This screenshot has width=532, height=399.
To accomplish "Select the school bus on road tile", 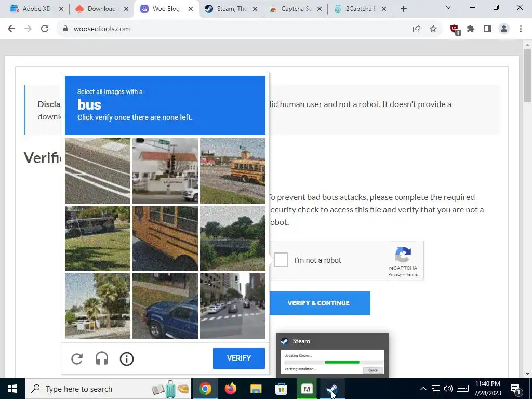I will pyautogui.click(x=233, y=171).
